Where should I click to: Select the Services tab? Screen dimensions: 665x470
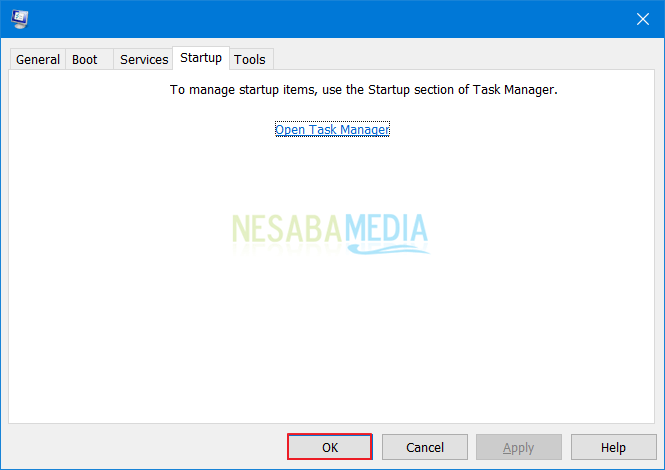click(x=144, y=59)
